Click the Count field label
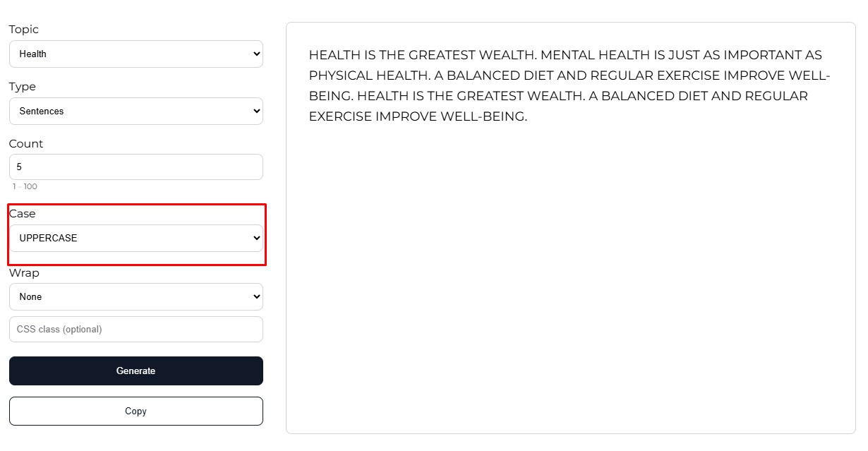 click(26, 144)
